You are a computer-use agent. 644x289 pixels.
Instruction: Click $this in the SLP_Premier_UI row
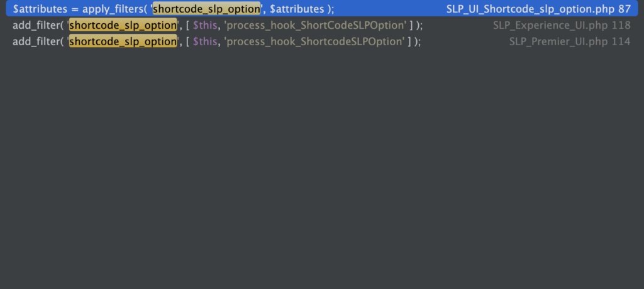204,41
